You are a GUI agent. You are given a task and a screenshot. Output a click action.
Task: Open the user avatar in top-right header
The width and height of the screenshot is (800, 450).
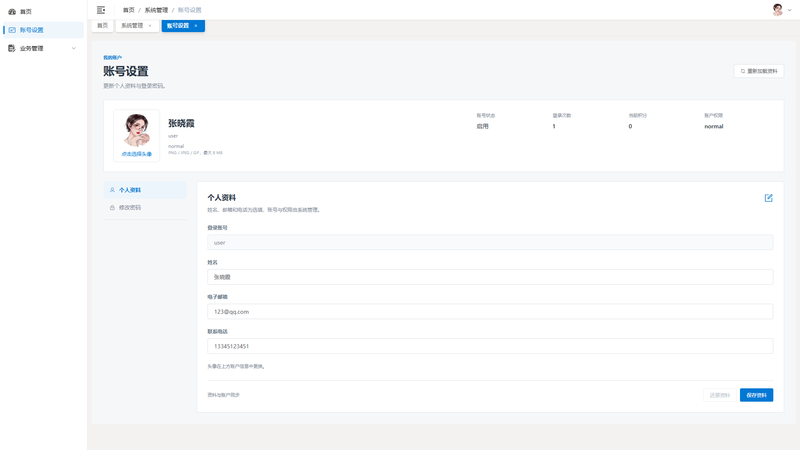(x=778, y=10)
